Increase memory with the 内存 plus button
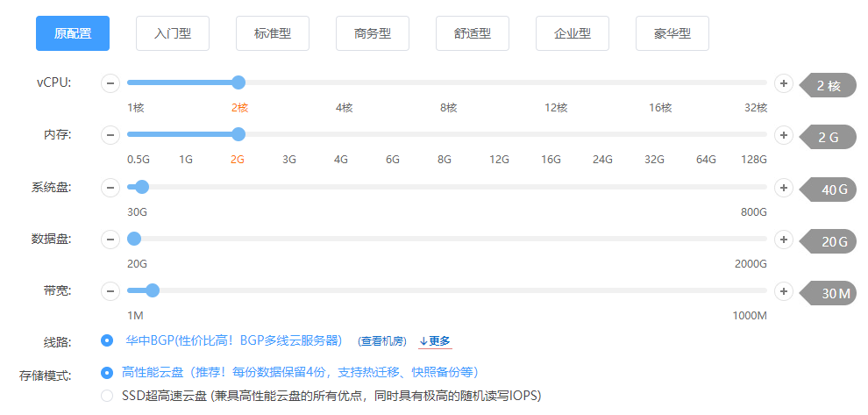The width and height of the screenshot is (868, 415). click(x=784, y=135)
